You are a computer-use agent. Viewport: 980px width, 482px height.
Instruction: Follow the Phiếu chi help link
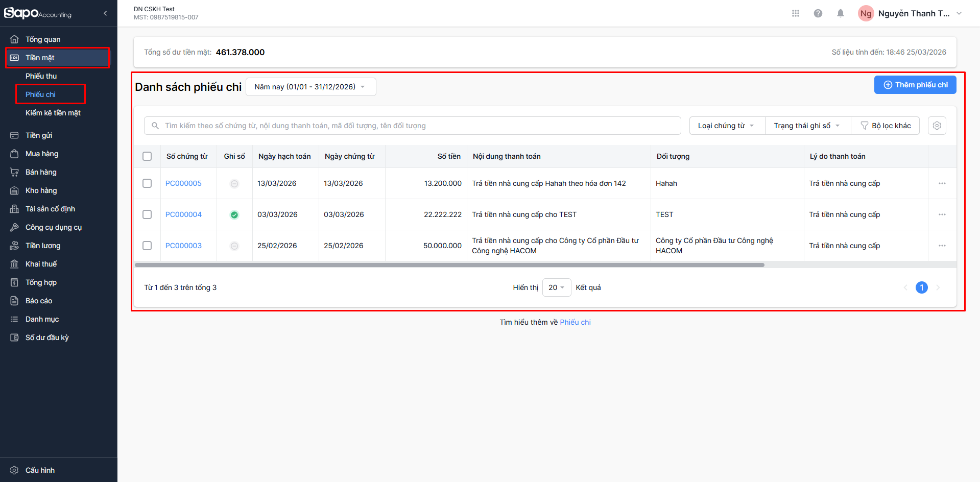[x=575, y=322]
